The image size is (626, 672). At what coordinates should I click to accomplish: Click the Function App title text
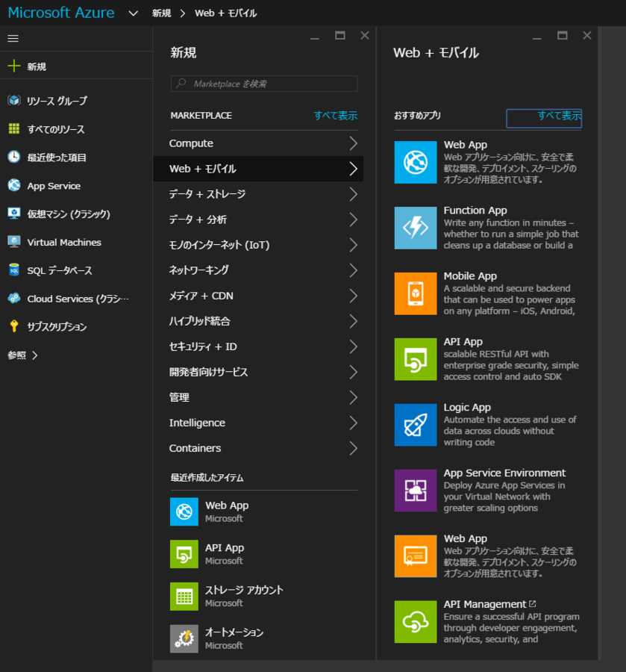tap(475, 210)
